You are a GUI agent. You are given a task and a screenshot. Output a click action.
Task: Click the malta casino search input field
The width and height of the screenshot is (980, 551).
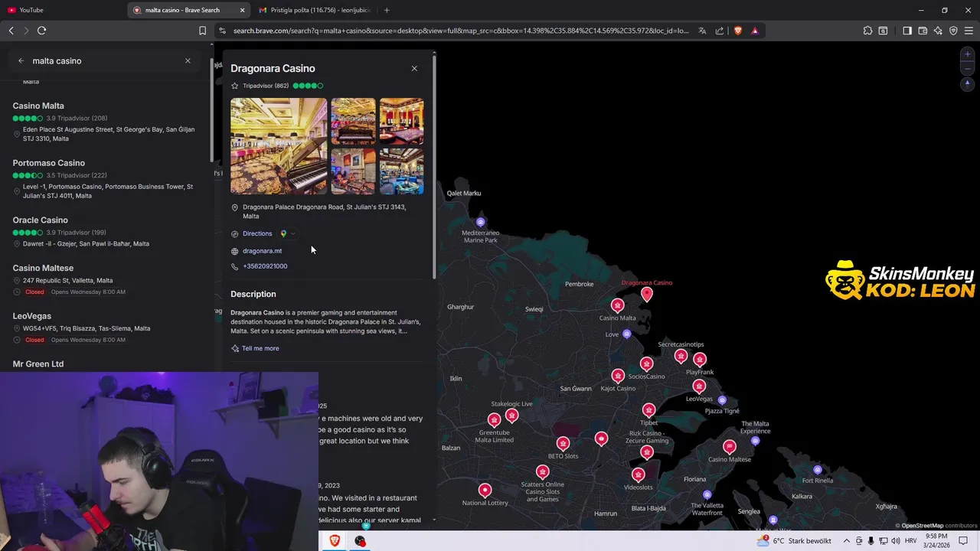click(103, 60)
